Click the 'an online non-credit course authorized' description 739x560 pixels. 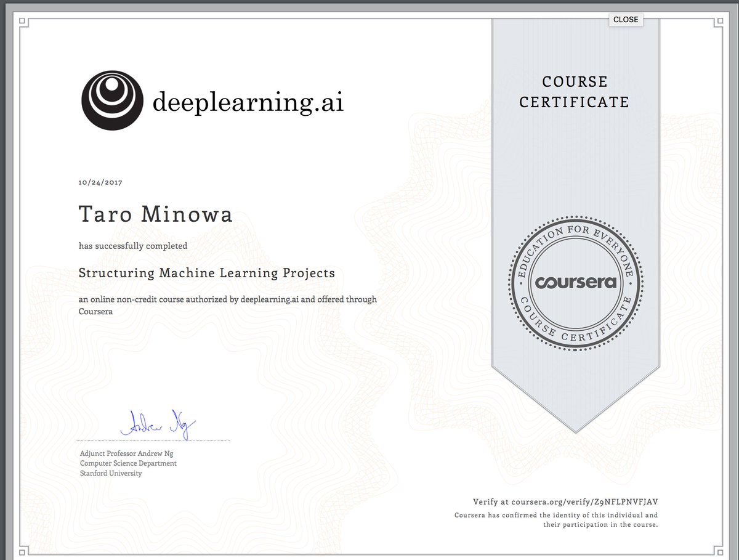pos(228,305)
